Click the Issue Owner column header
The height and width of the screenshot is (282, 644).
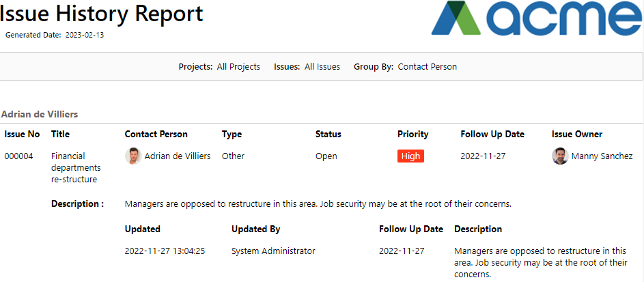click(577, 135)
